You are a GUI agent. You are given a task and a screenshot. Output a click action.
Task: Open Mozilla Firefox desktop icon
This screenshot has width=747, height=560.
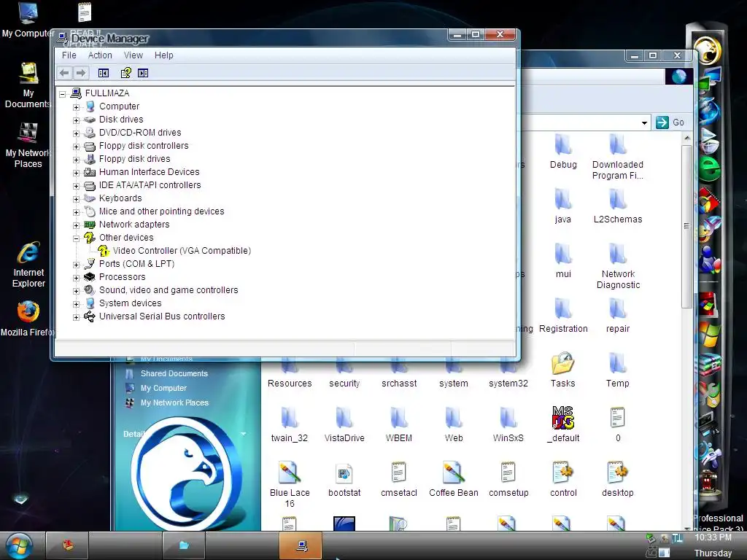(x=28, y=318)
